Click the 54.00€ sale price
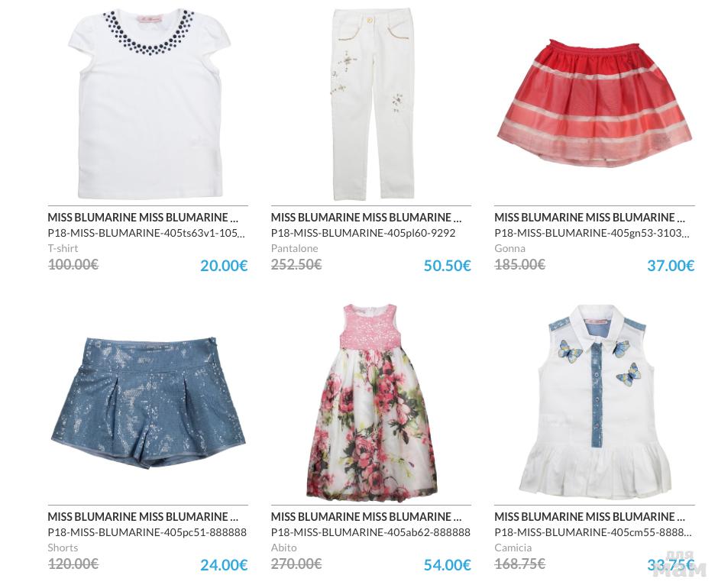 click(448, 565)
